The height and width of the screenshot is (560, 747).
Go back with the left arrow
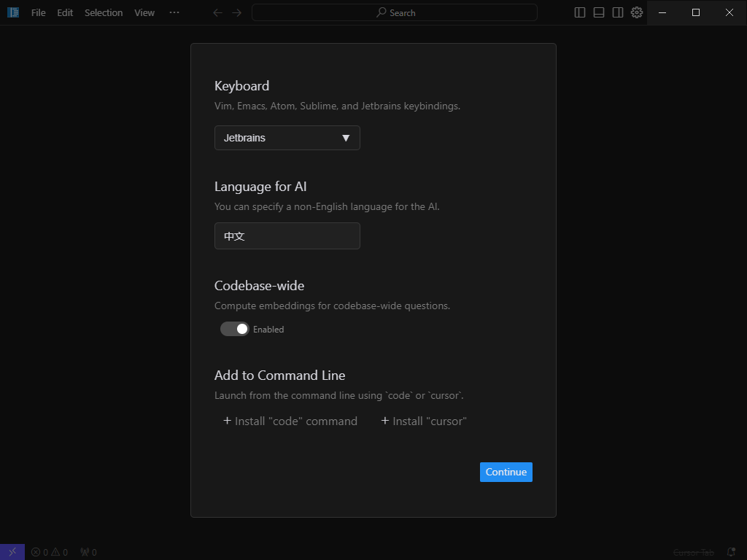217,12
